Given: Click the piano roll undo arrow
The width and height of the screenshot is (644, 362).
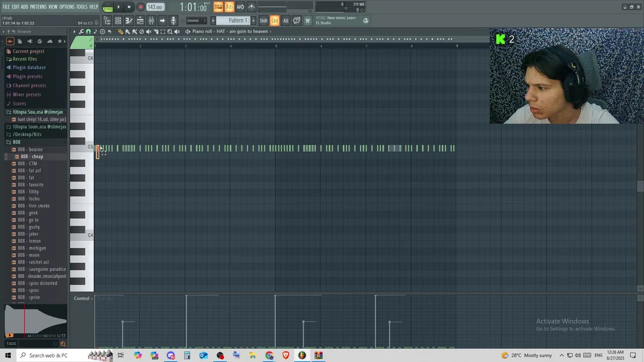Looking at the screenshot, I should click(x=110, y=31).
